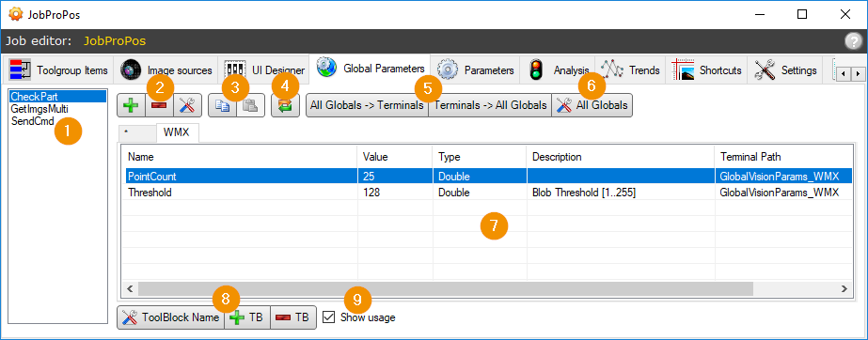This screenshot has height=340, width=868.
Task: Switch to the Analysis tab
Action: (558, 70)
